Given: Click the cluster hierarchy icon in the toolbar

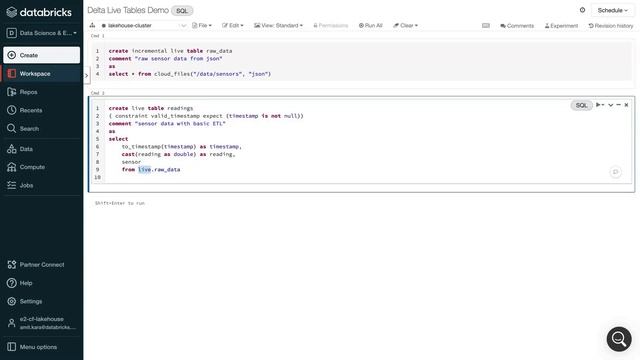Looking at the screenshot, I should click(x=92, y=25).
